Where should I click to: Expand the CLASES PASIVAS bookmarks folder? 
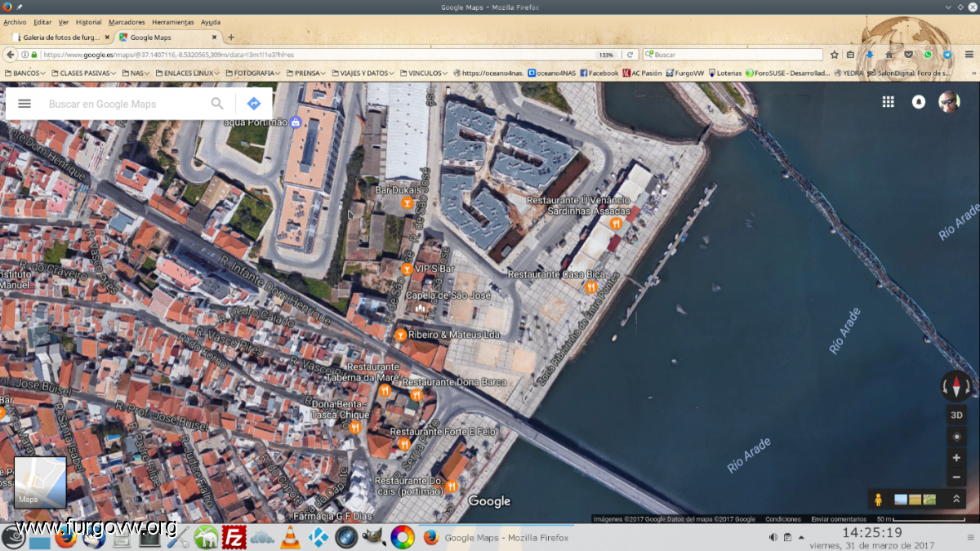pyautogui.click(x=84, y=73)
